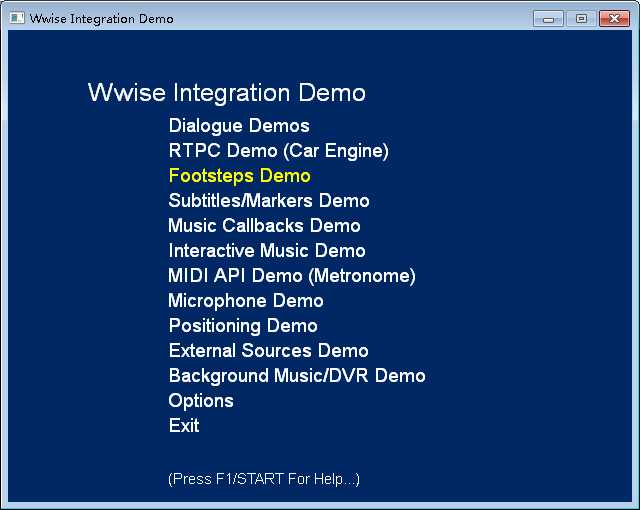The height and width of the screenshot is (510, 640).
Task: Start the Interactive Music Demo
Action: (x=267, y=251)
